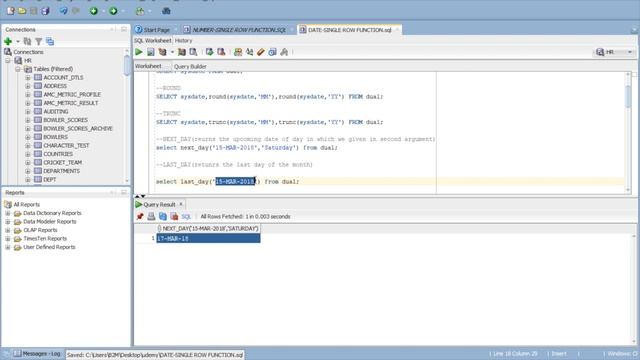Expand the ACCOUNT_DTLS table node

[28, 78]
